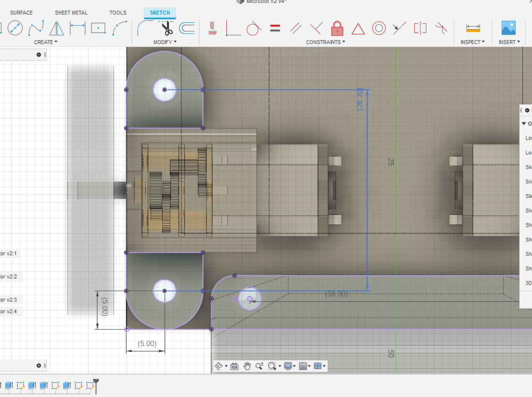
Task: Switch to the TOOLS tab
Action: [x=118, y=13]
